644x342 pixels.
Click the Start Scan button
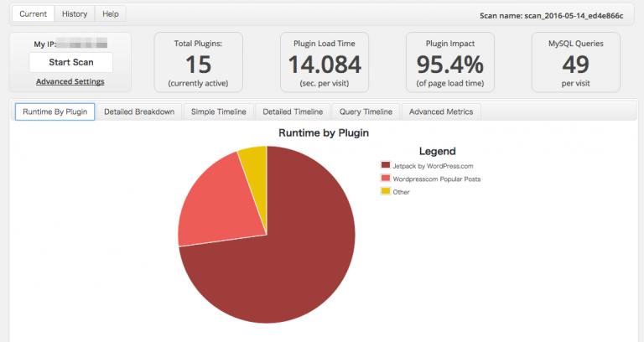coord(70,62)
